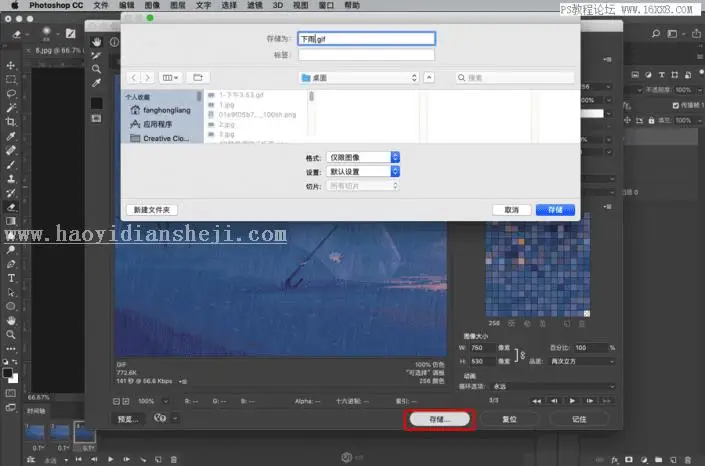Open the browser preview dropdown arrow
The image size is (705, 466).
click(175, 419)
